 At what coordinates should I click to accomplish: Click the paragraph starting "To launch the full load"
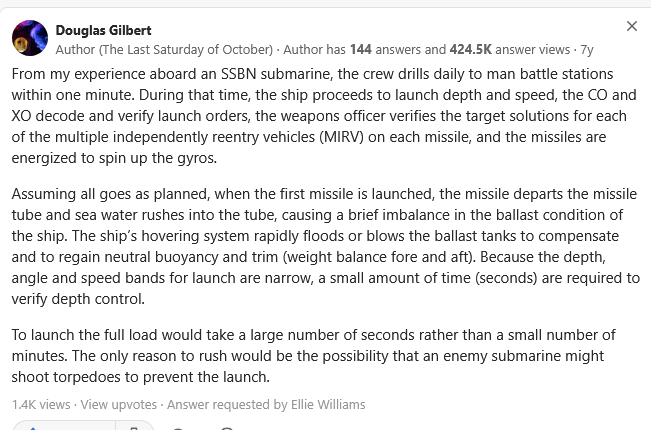click(x=313, y=356)
